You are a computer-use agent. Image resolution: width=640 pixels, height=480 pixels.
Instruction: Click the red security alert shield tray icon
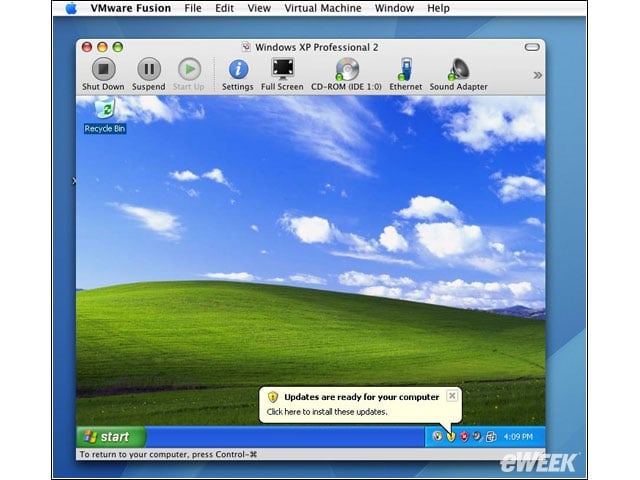pos(464,437)
